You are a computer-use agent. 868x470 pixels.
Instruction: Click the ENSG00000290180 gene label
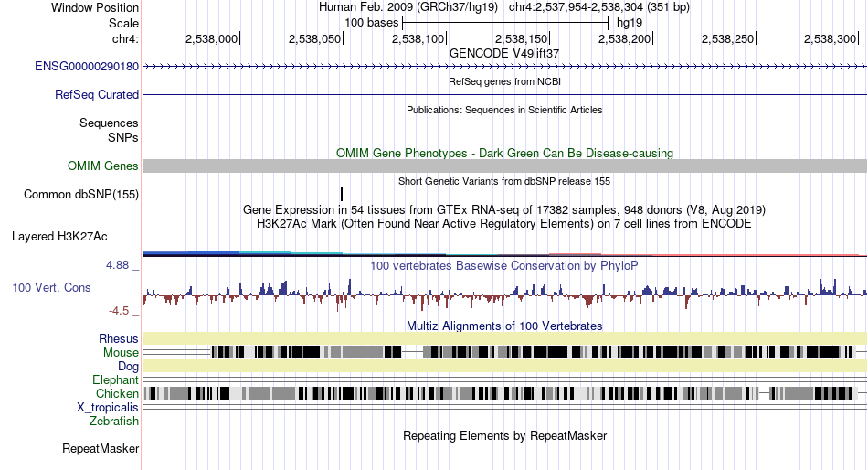click(x=87, y=67)
